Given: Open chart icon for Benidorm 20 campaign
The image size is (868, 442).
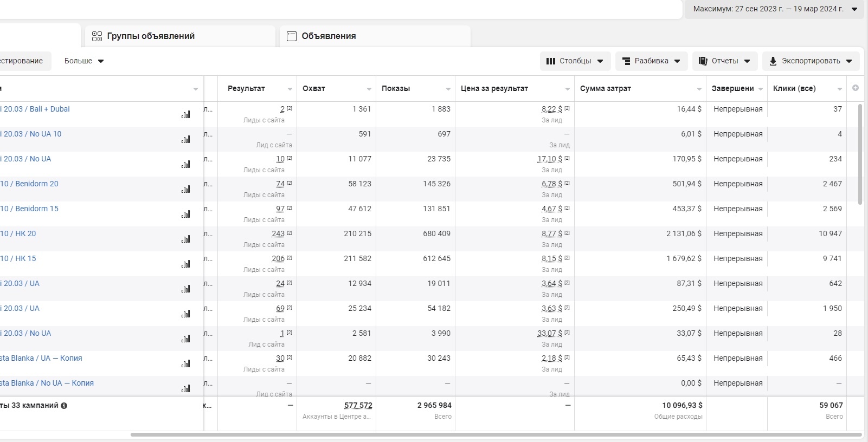Looking at the screenshot, I should click(186, 189).
